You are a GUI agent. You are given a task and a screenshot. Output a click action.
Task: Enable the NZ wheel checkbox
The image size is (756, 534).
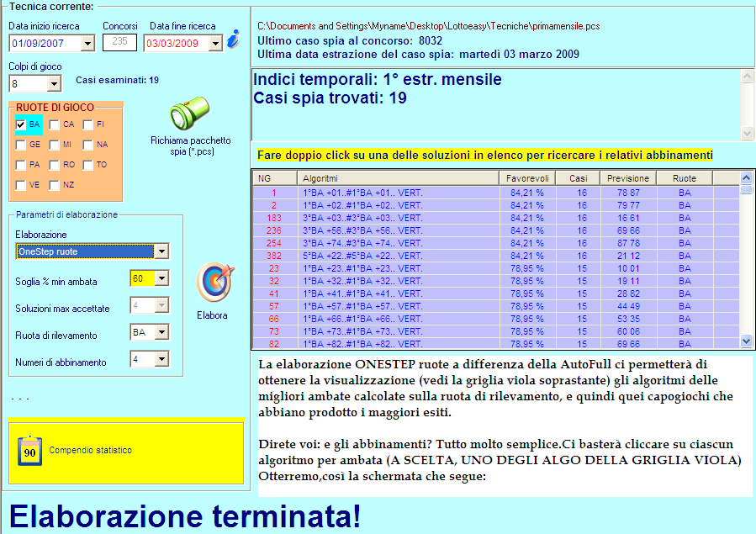tap(55, 185)
